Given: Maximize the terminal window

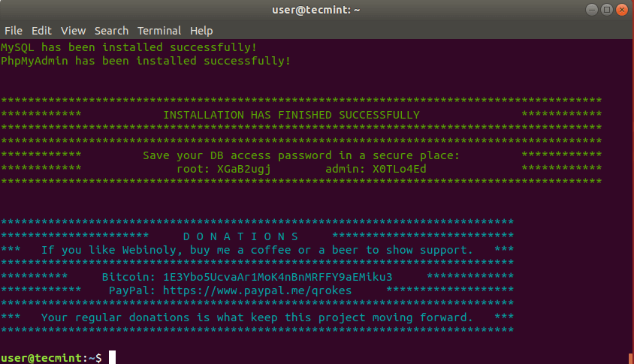Looking at the screenshot, I should pyautogui.click(x=607, y=11).
